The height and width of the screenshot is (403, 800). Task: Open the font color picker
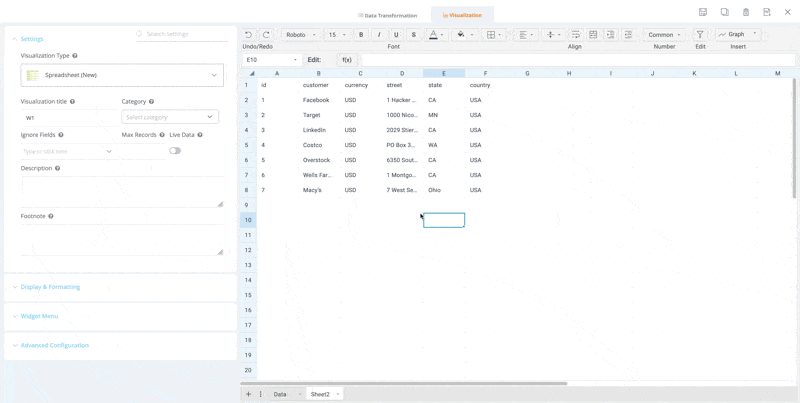click(434, 35)
